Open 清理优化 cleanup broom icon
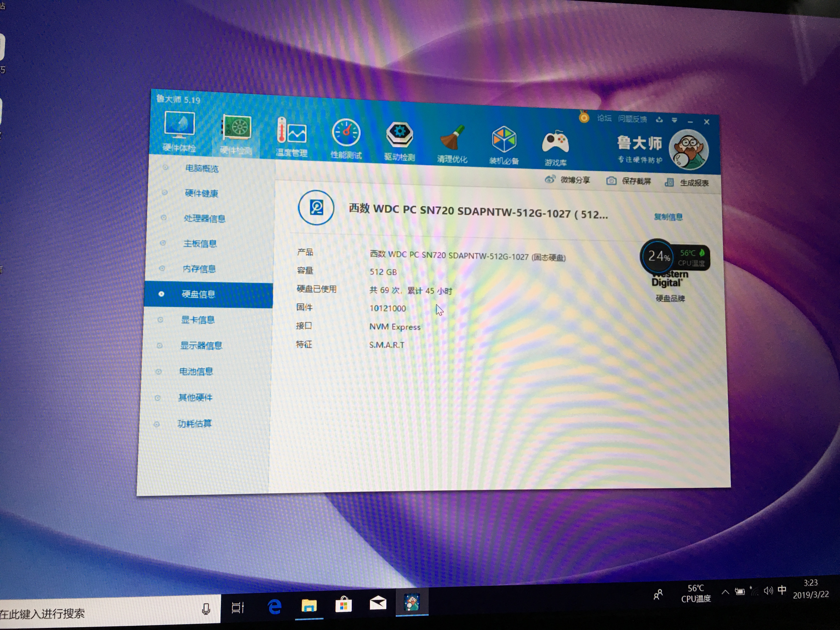840x630 pixels. (x=452, y=144)
